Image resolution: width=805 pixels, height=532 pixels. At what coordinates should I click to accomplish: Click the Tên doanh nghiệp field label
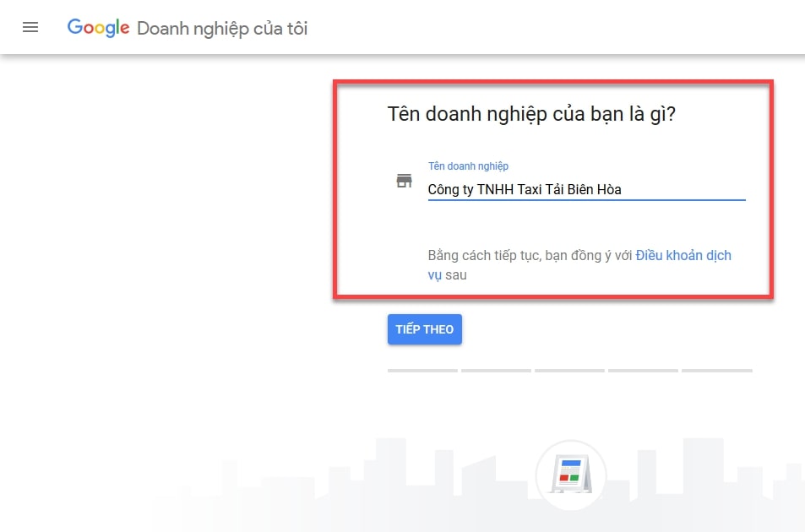click(468, 166)
